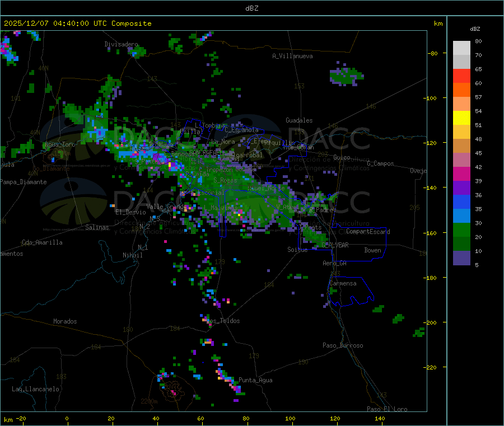
Task: Click the 140 tick on the horizontal axis
Action: (x=380, y=418)
